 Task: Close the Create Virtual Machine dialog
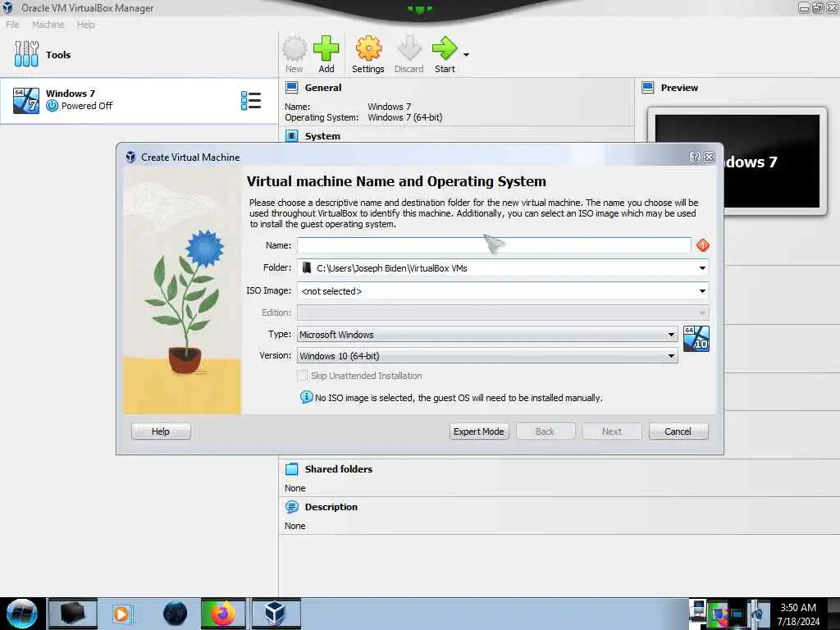710,157
